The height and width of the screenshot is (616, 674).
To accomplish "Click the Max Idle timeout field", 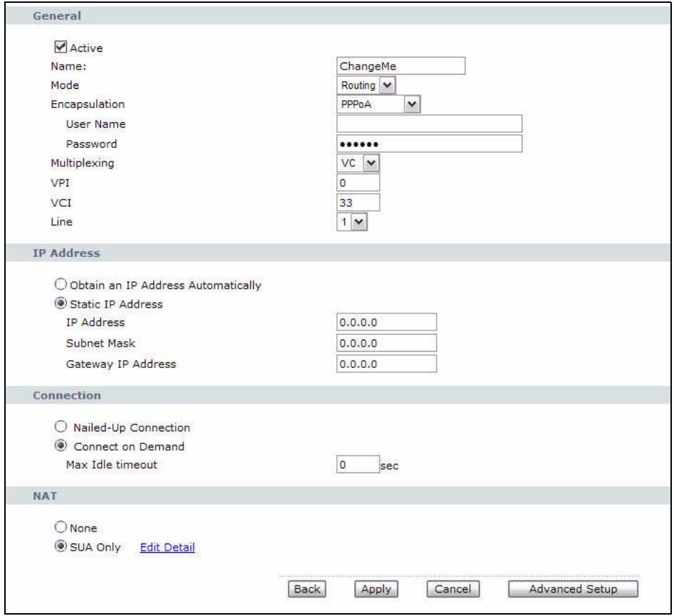I will pyautogui.click(x=358, y=465).
